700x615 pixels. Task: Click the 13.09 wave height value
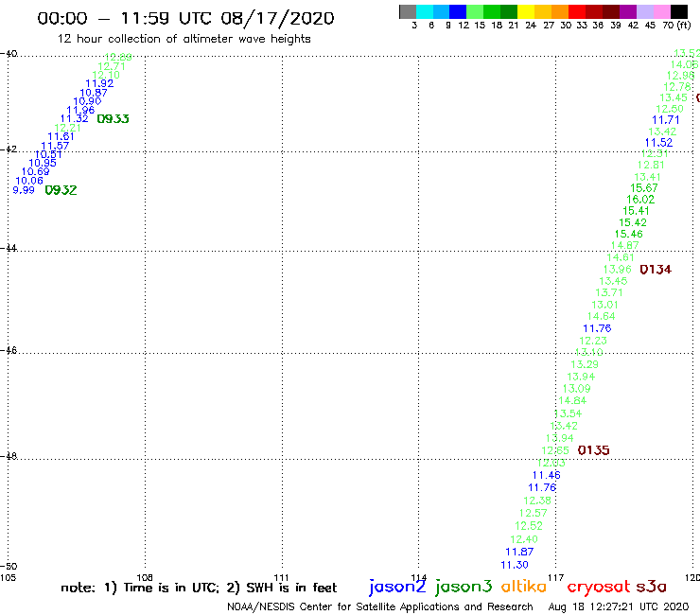click(576, 389)
